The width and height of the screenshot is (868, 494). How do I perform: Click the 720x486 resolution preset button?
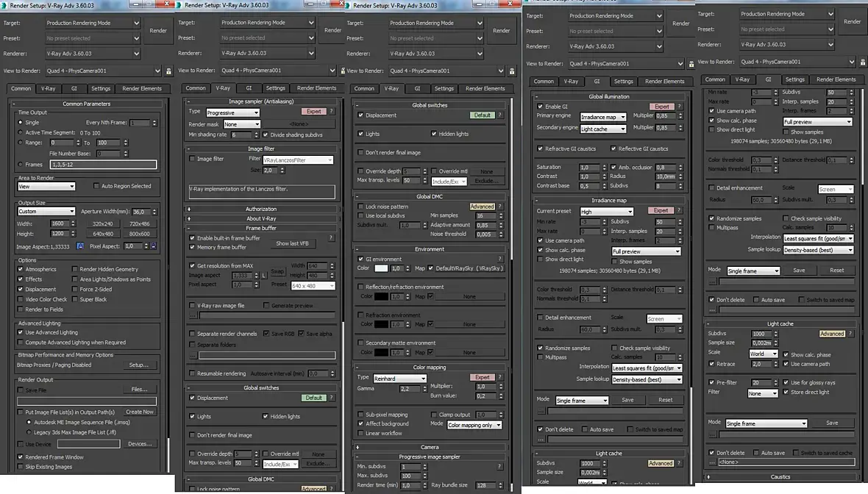coord(139,224)
